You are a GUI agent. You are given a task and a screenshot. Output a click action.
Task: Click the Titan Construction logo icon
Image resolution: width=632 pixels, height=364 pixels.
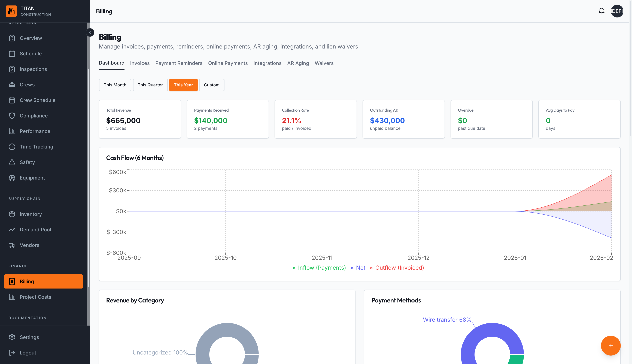(x=11, y=11)
